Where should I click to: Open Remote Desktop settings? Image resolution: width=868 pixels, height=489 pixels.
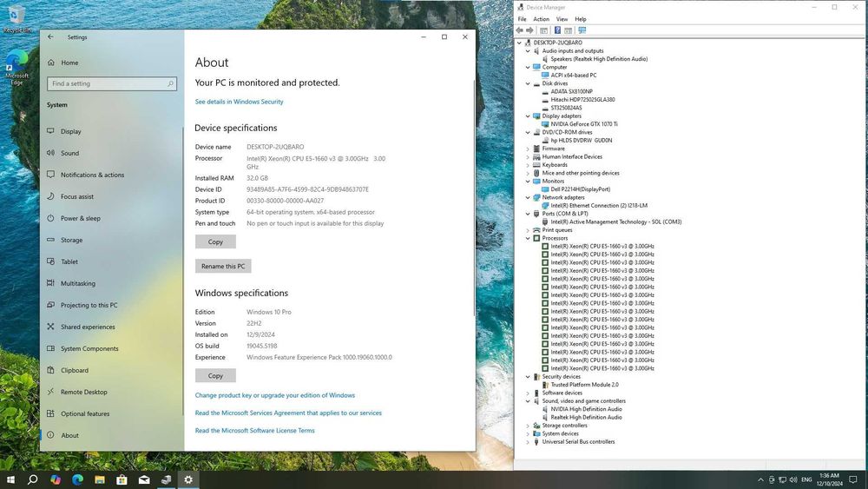pyautogui.click(x=83, y=392)
